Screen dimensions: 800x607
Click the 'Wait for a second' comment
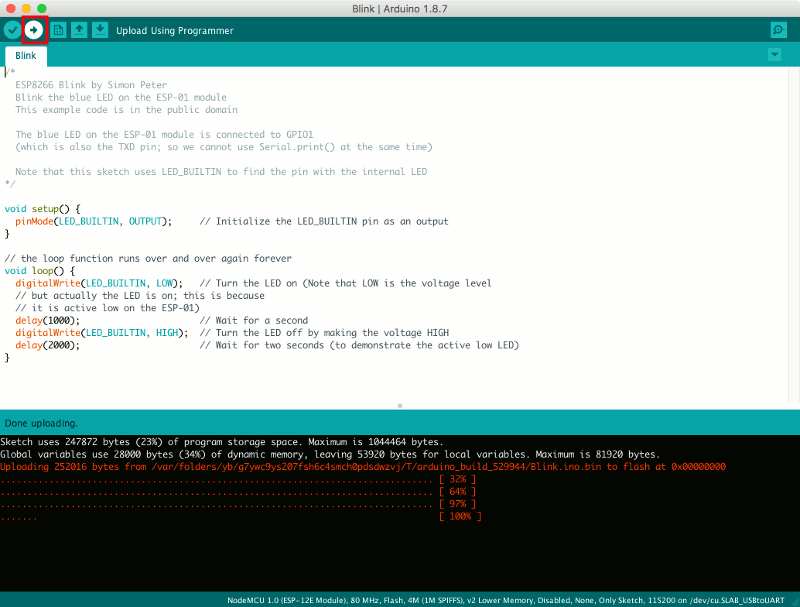click(254, 320)
